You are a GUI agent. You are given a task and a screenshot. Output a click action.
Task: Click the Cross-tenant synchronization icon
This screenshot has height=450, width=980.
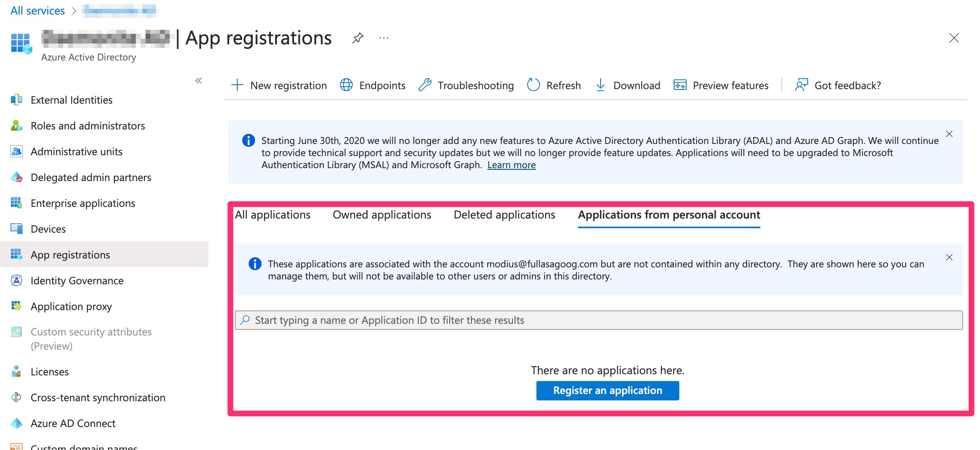pyautogui.click(x=17, y=398)
